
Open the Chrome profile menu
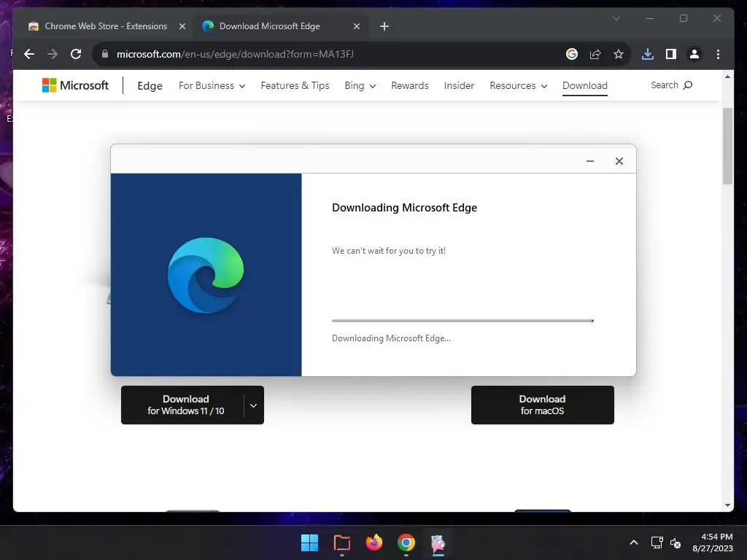point(694,54)
